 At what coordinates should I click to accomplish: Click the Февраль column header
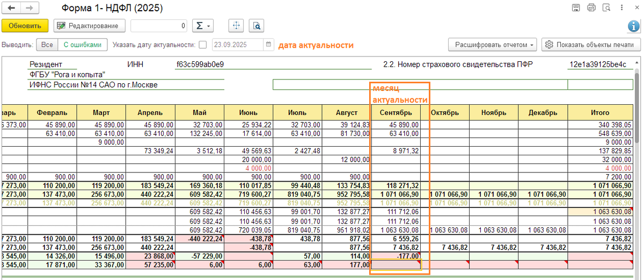(52, 113)
